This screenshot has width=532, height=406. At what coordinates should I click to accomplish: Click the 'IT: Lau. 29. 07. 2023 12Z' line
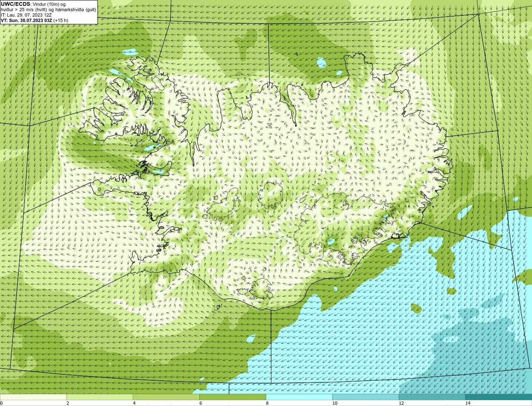pos(26,15)
